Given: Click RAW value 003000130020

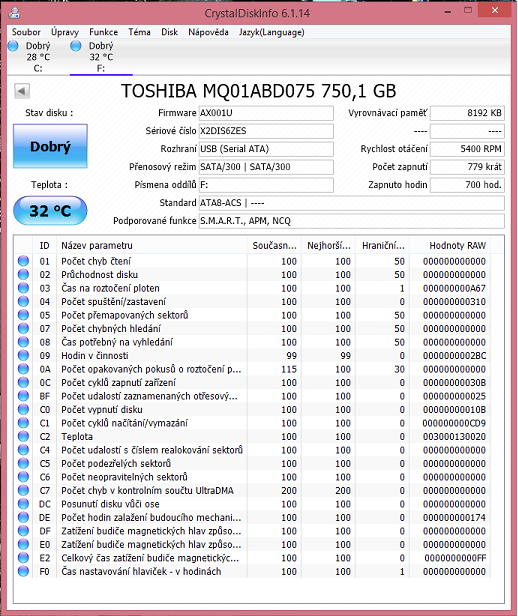Looking at the screenshot, I should click(454, 436).
